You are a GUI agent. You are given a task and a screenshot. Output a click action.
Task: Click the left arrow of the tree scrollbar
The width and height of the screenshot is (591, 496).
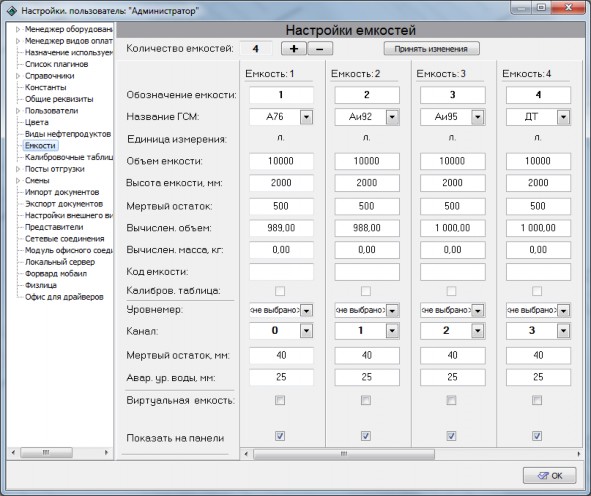[x=13, y=452]
